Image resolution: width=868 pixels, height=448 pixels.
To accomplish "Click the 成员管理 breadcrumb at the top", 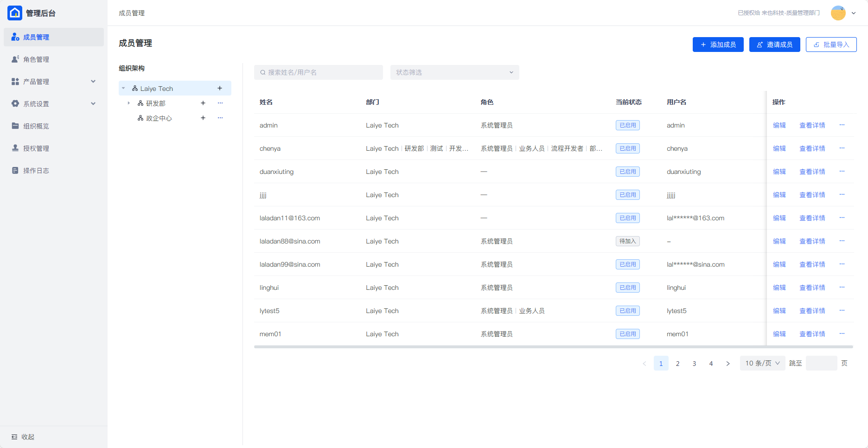I will click(132, 13).
